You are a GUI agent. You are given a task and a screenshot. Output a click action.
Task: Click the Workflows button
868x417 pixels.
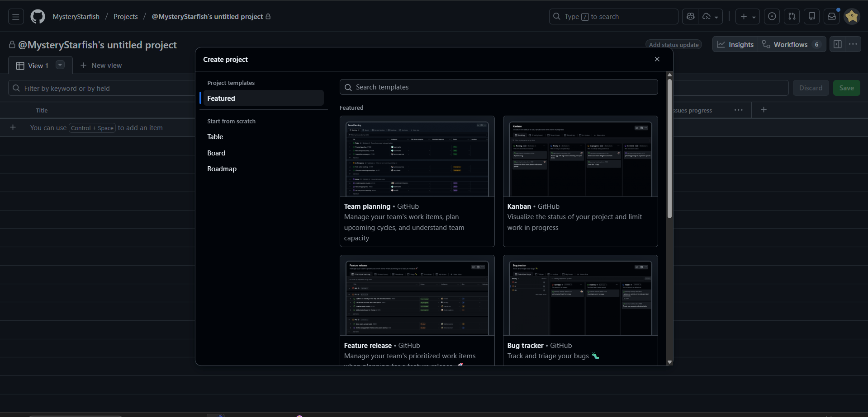pyautogui.click(x=792, y=44)
